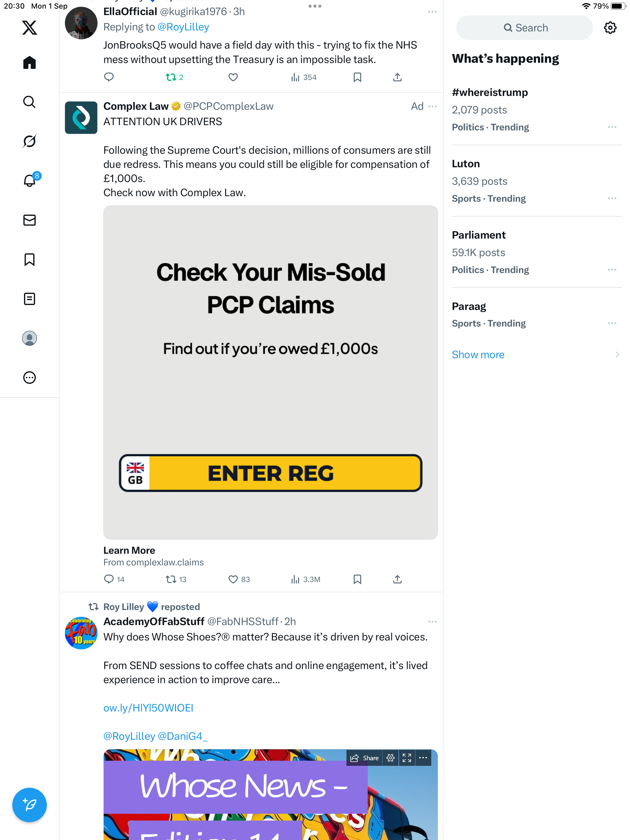Image resolution: width=630 pixels, height=840 pixels.
Task: Open the ow.ly link in AcademyOfFabStuff post
Action: [x=148, y=708]
